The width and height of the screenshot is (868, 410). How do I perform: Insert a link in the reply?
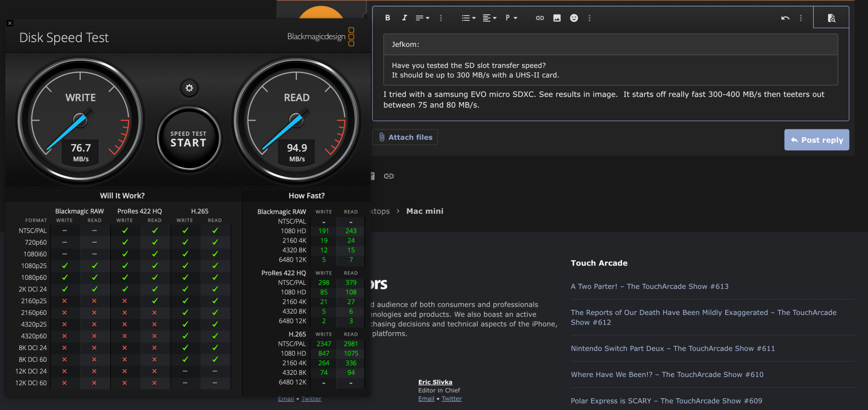pos(540,18)
